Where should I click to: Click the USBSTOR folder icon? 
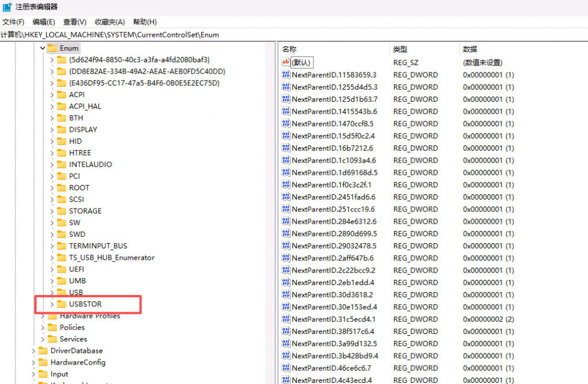tap(61, 304)
